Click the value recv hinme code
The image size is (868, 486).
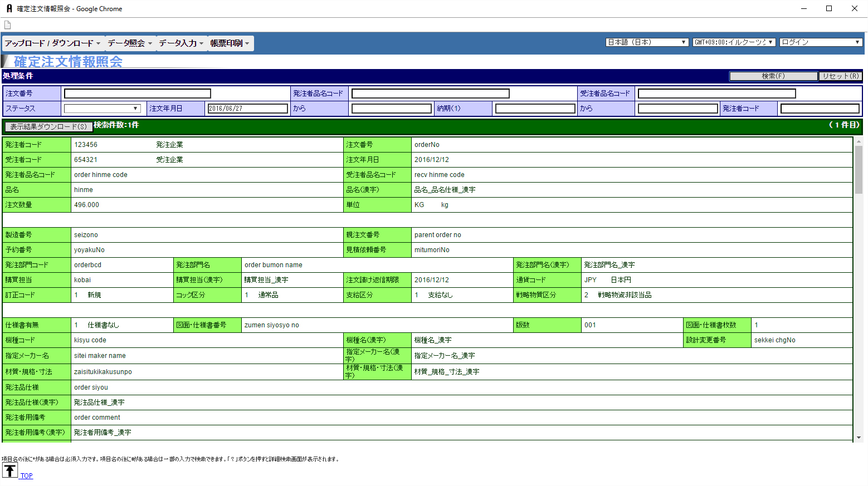pyautogui.click(x=440, y=175)
